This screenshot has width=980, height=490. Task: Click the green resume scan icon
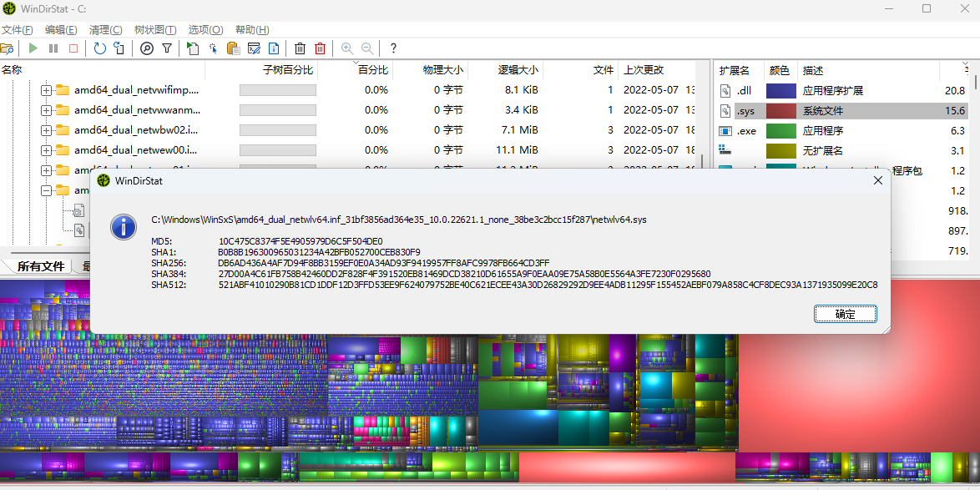pos(33,48)
